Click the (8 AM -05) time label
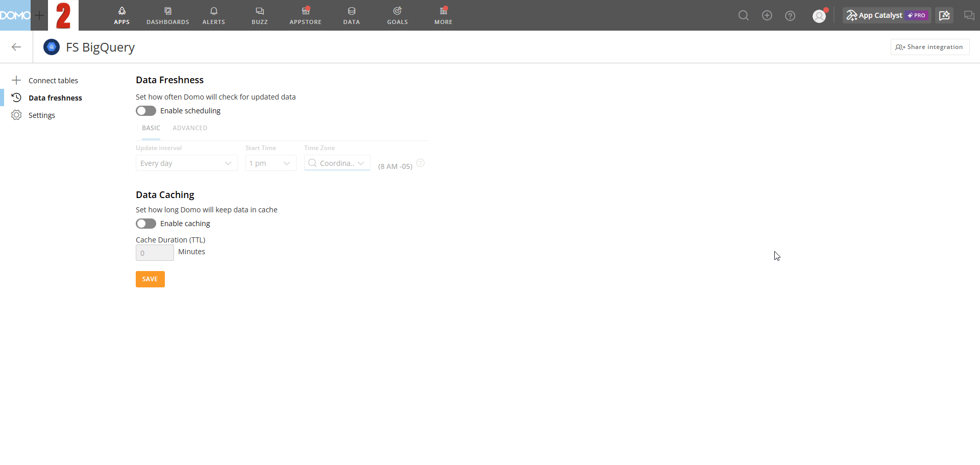Screen dimensions: 980x465 click(395, 166)
